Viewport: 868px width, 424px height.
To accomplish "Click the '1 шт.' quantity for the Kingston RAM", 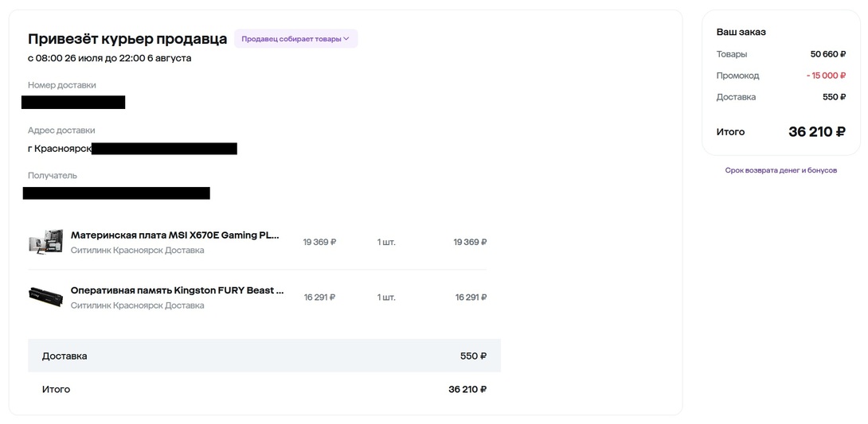I will pos(386,298).
